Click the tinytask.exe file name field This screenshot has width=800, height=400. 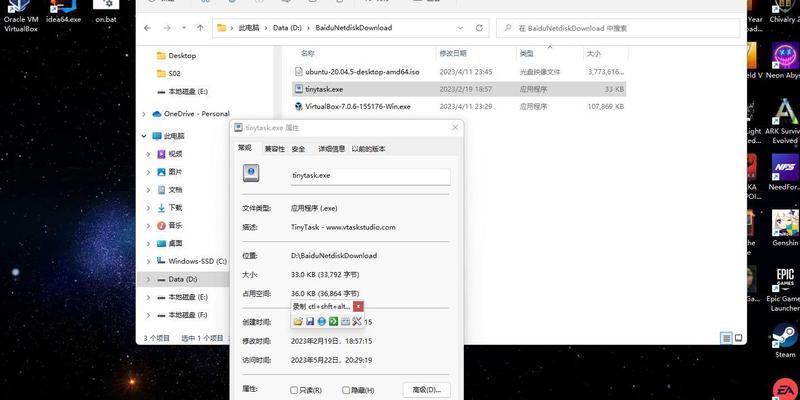click(370, 176)
